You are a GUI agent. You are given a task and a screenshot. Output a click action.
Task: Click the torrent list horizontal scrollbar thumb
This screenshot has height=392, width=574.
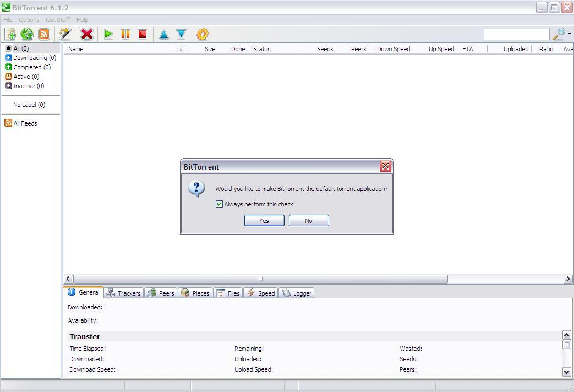tap(261, 279)
